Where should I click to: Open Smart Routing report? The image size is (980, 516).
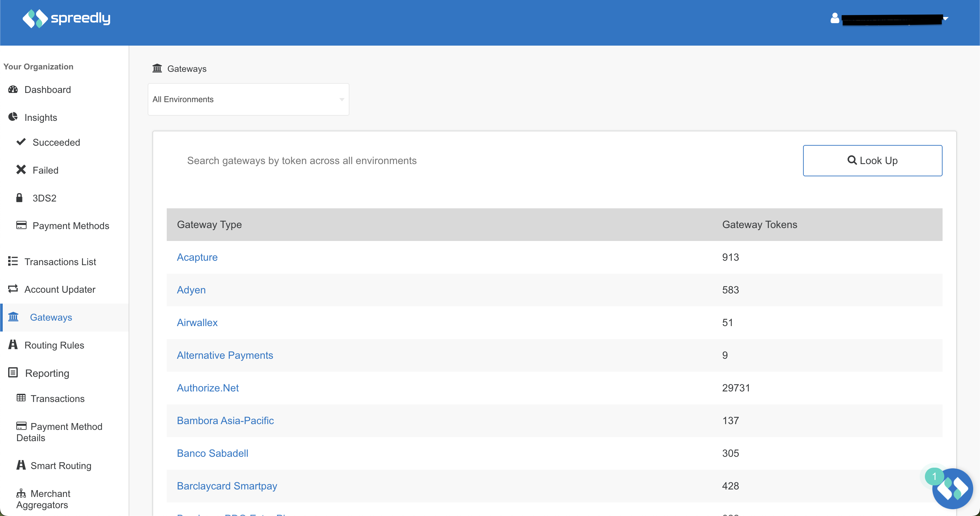pyautogui.click(x=61, y=465)
